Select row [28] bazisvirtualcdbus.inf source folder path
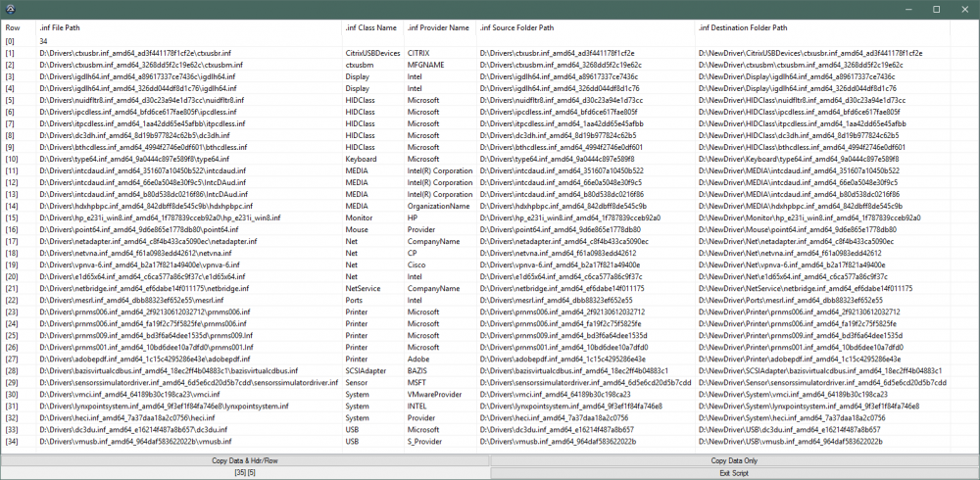 [x=574, y=371]
